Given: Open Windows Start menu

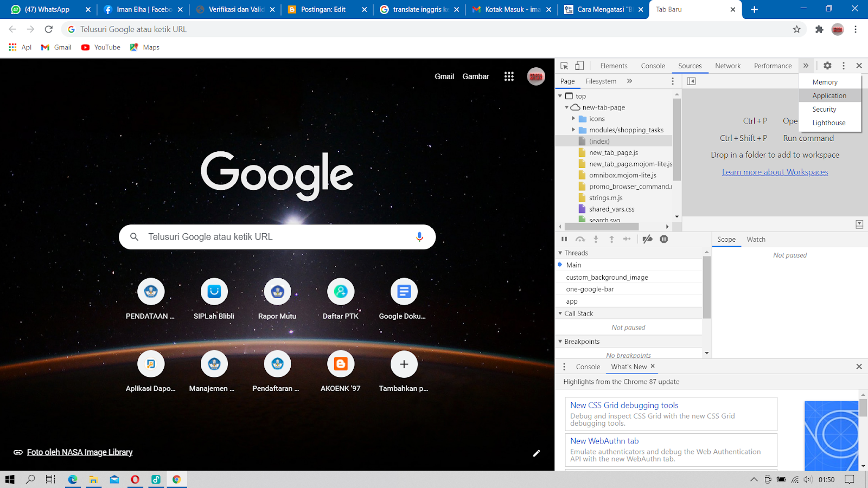Looking at the screenshot, I should (x=10, y=479).
